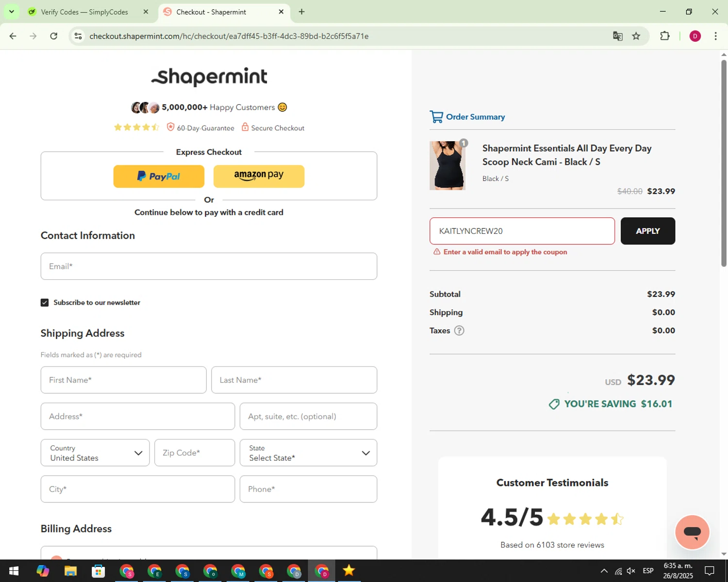Image resolution: width=728 pixels, height=582 pixels.
Task: Open the Chrome three-dot menu
Action: click(715, 36)
